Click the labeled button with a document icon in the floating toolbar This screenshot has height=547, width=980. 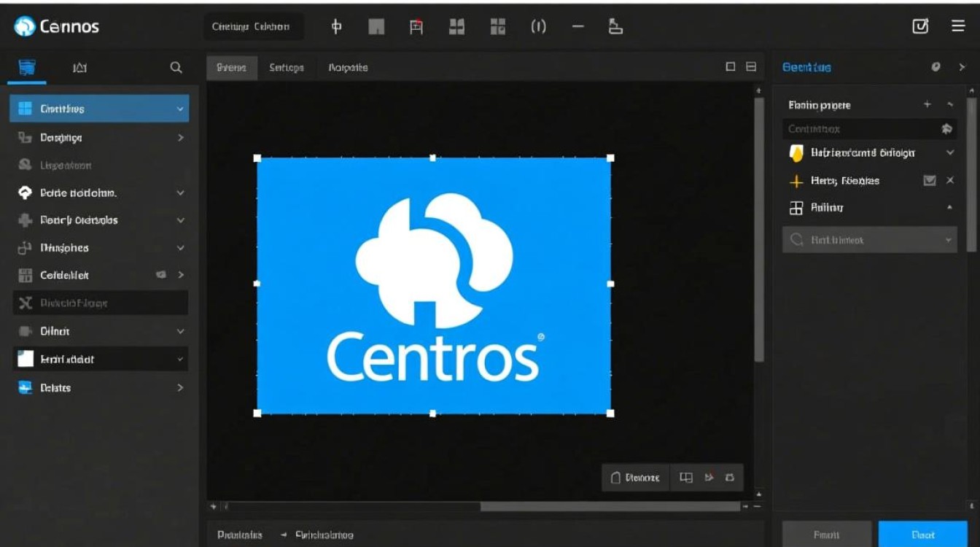[x=635, y=478]
